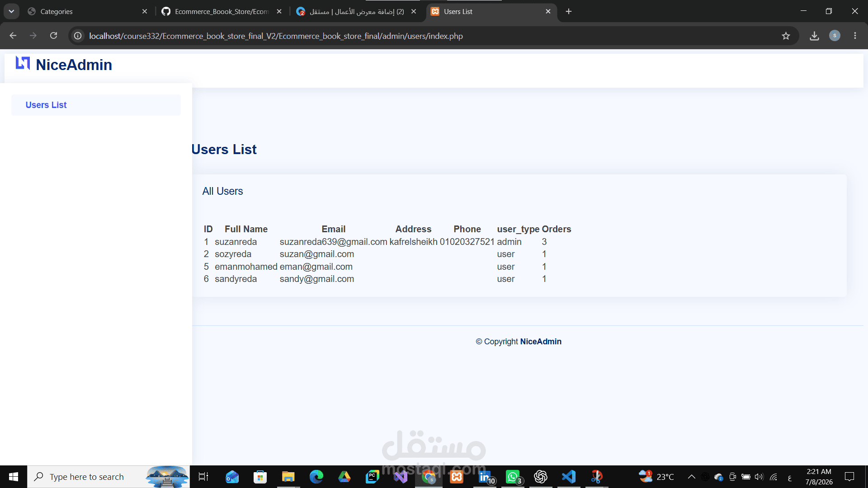Go back with the browser back arrow
Image resolution: width=868 pixels, height=488 pixels.
13,36
